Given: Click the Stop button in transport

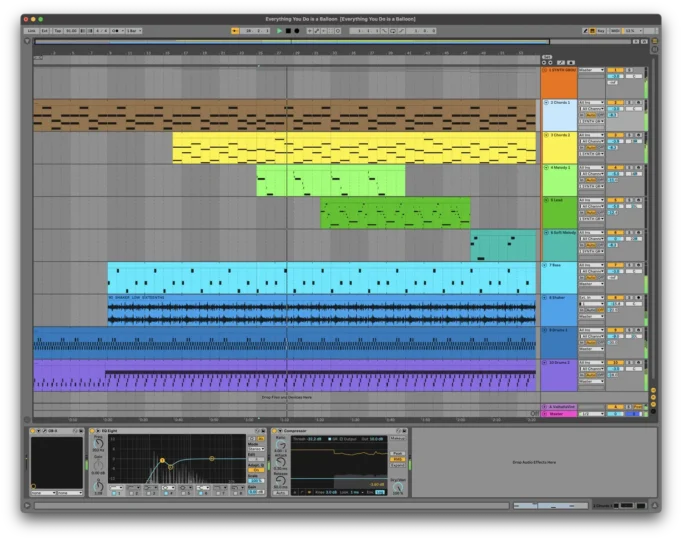Looking at the screenshot, I should (288, 31).
